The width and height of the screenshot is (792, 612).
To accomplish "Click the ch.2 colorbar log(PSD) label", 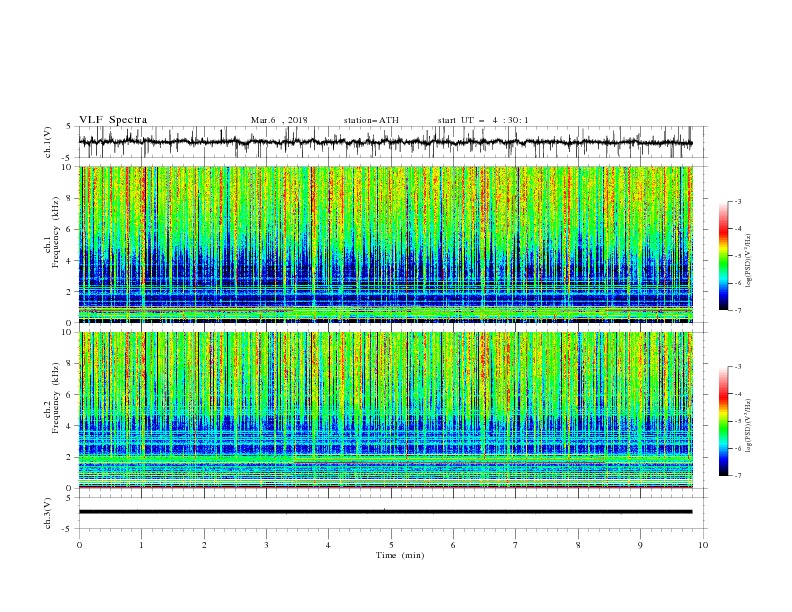I will coord(749,425).
